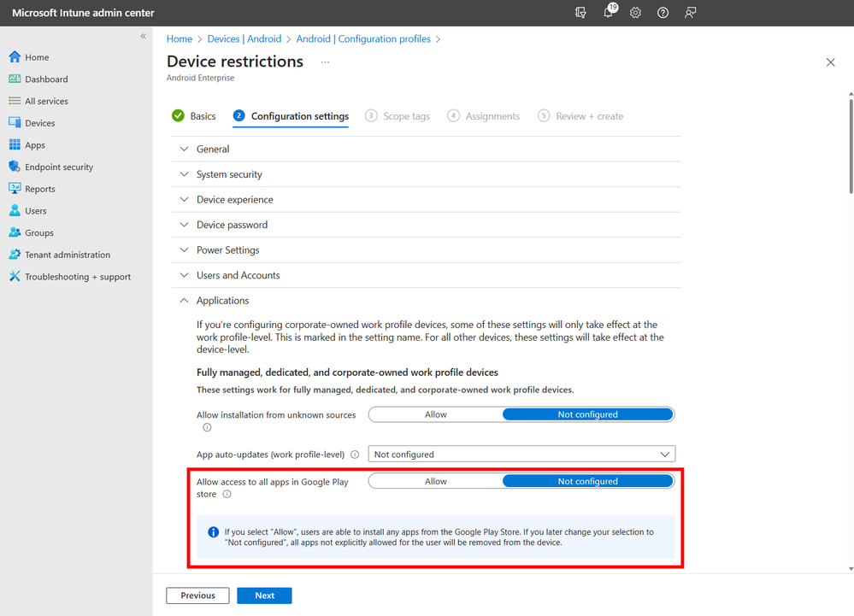Screen dimensions: 854x616
Task: Click the Previous button
Action: point(197,595)
